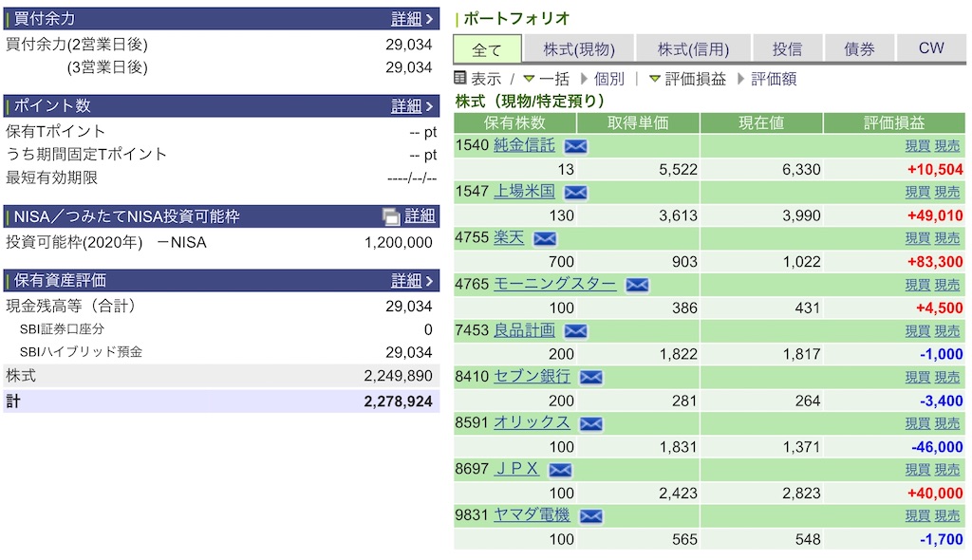972x560 pixels.
Task: Open the NISA popup window icon
Action: pos(391,216)
